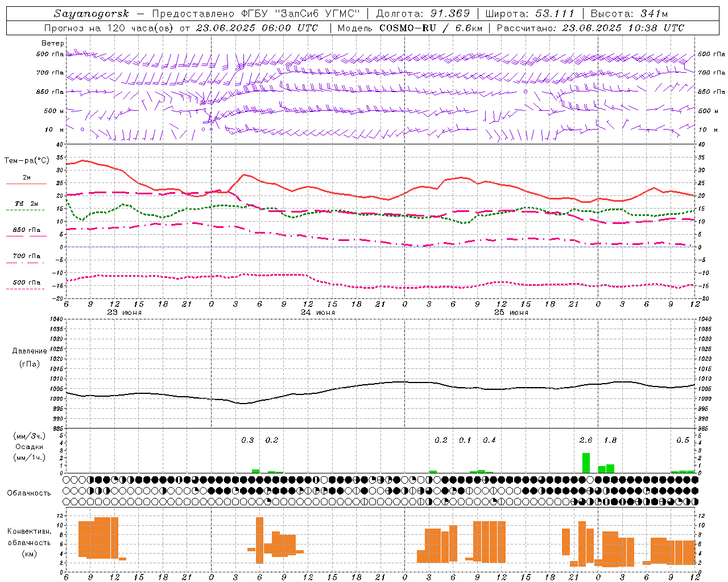Click the Sayanogorsk station title
Viewport: 728px width, 582px height.
tap(92, 14)
